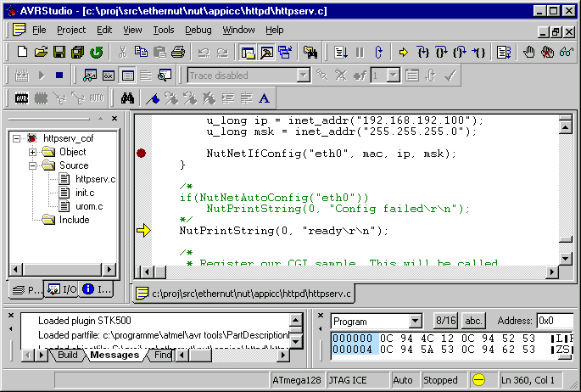Toggle the 8/16 bit display button

click(446, 321)
